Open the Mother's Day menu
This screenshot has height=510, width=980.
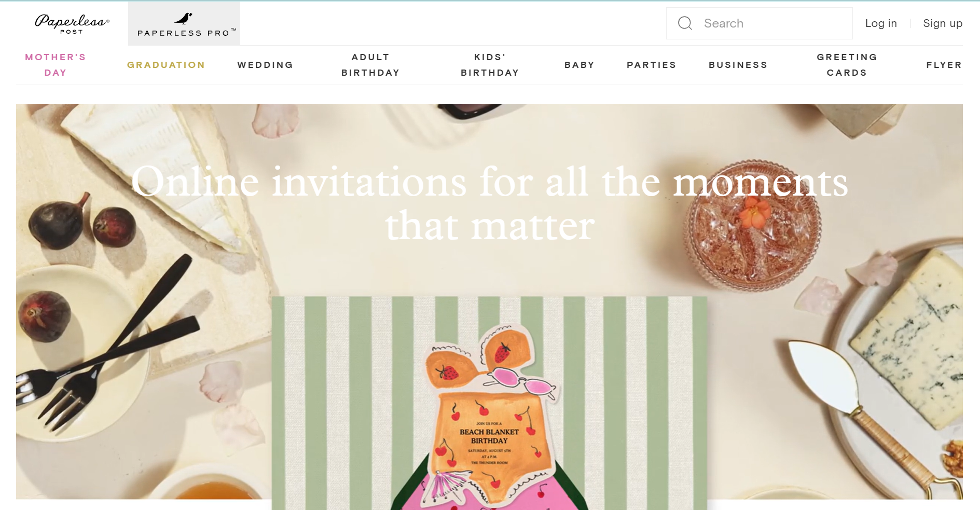(x=56, y=65)
